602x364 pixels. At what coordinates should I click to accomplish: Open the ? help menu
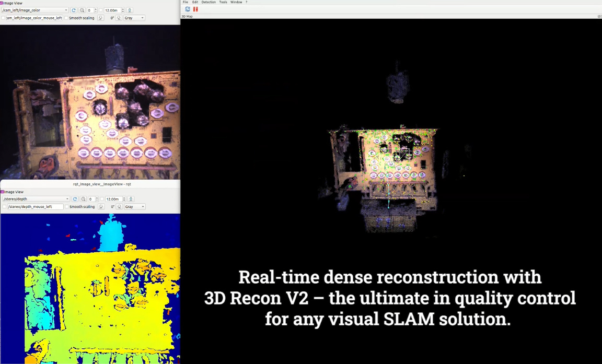coord(246,2)
